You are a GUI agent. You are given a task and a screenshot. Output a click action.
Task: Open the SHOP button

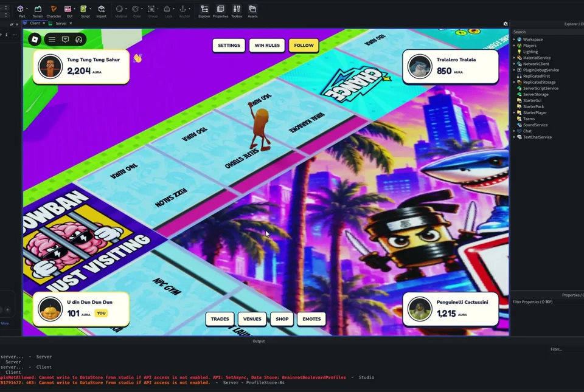pos(282,319)
